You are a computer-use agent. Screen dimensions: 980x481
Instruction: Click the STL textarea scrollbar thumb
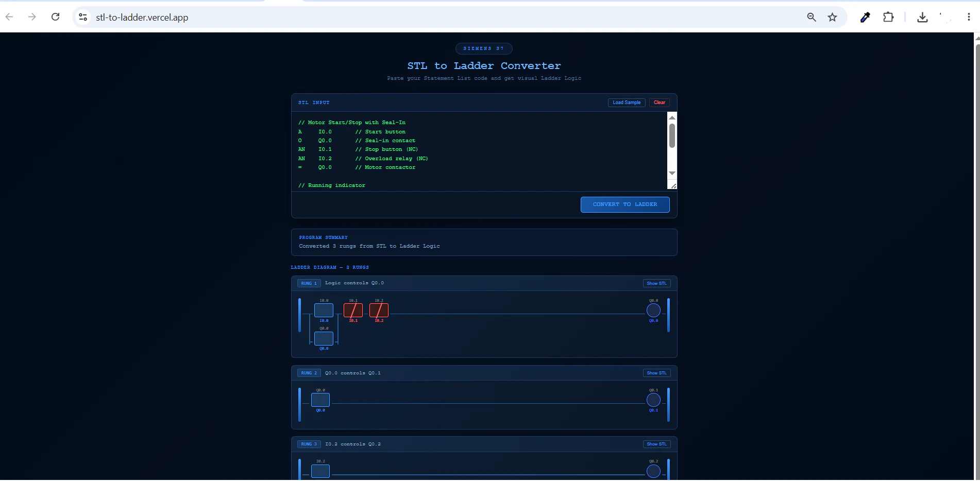(672, 136)
